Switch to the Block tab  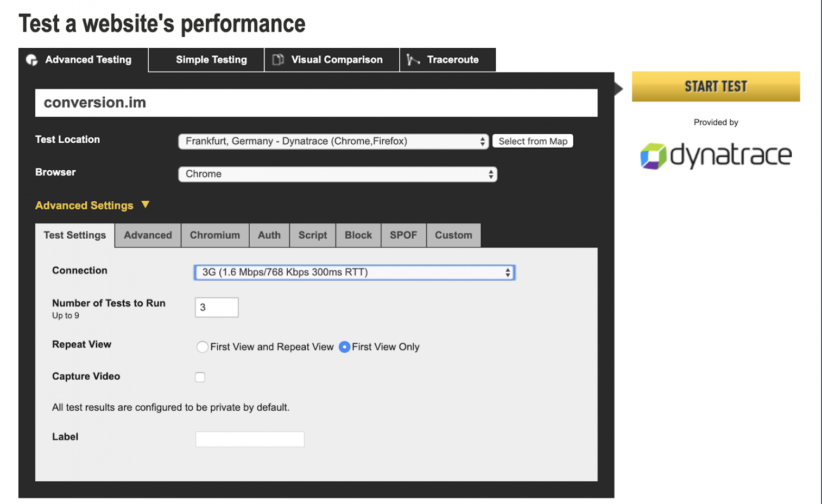(x=358, y=235)
